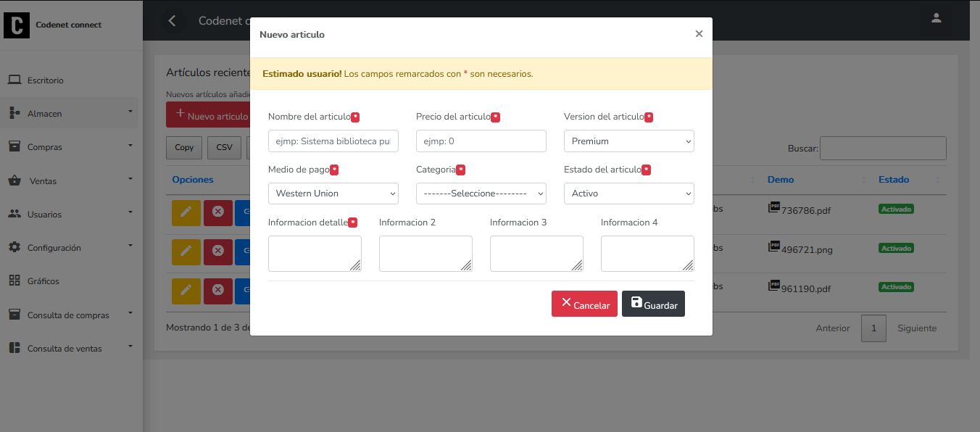The height and width of the screenshot is (432, 980).
Task: Select Gráficos in the sidebar
Action: [x=43, y=281]
